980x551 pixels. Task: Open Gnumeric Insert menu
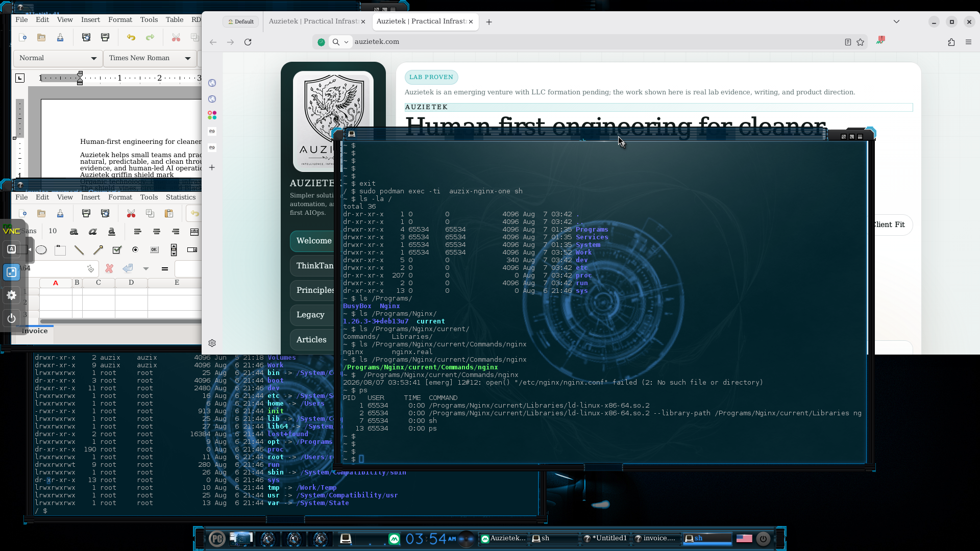tap(90, 197)
